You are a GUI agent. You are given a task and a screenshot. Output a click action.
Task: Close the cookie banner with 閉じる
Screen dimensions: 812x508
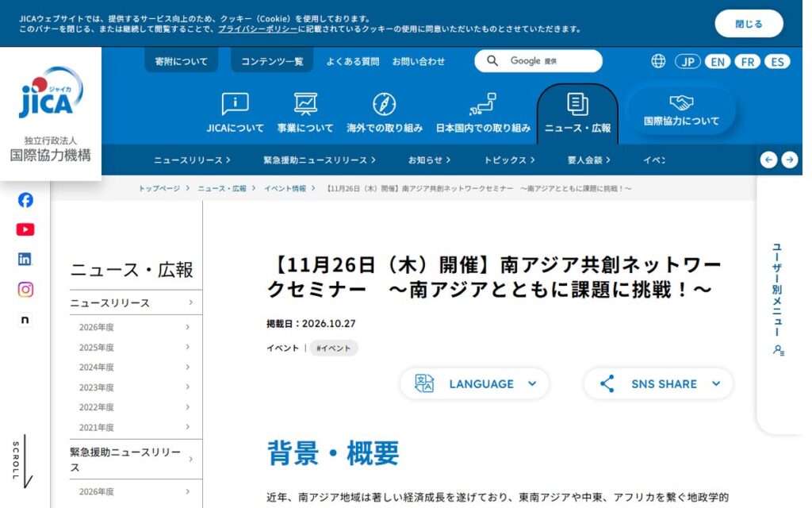749,24
